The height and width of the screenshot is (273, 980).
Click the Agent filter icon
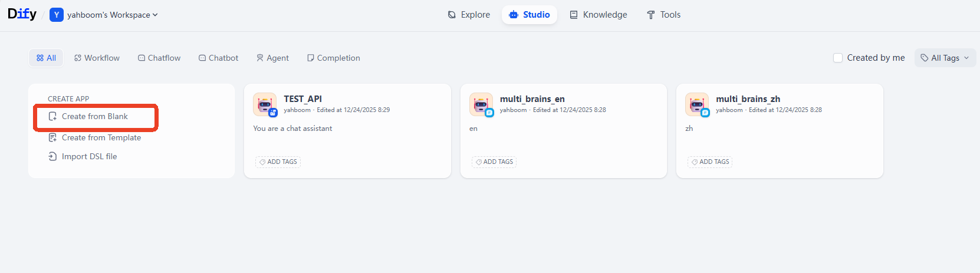pos(260,58)
